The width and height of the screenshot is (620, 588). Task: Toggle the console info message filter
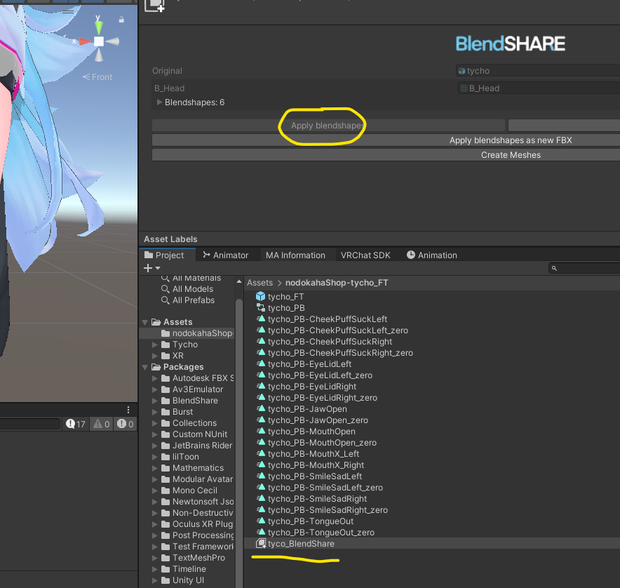click(x=76, y=424)
